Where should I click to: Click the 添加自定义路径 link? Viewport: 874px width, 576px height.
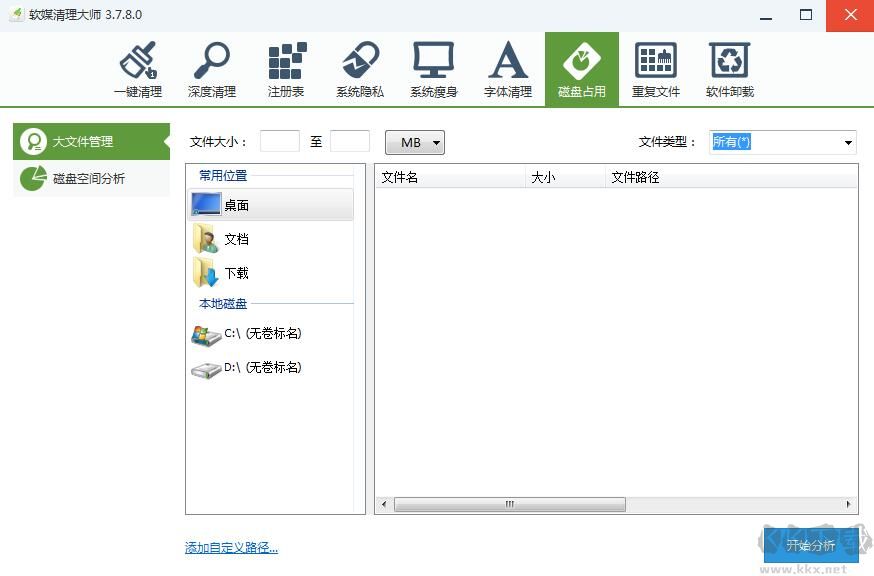click(230, 548)
